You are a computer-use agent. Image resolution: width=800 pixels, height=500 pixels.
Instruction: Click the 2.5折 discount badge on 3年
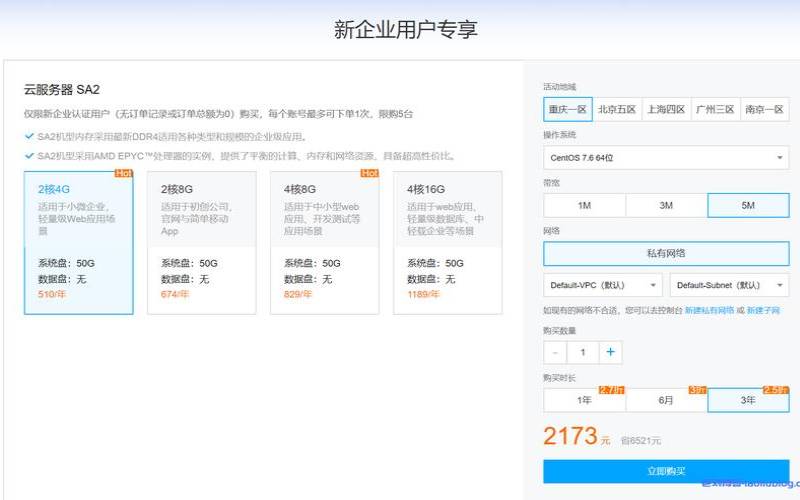[x=776, y=390]
